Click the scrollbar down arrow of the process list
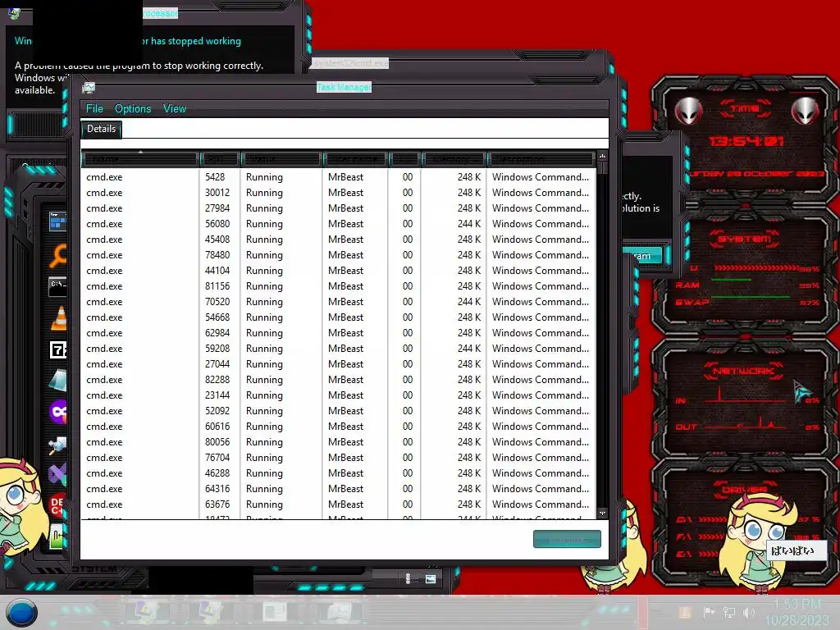The image size is (840, 630). [602, 514]
